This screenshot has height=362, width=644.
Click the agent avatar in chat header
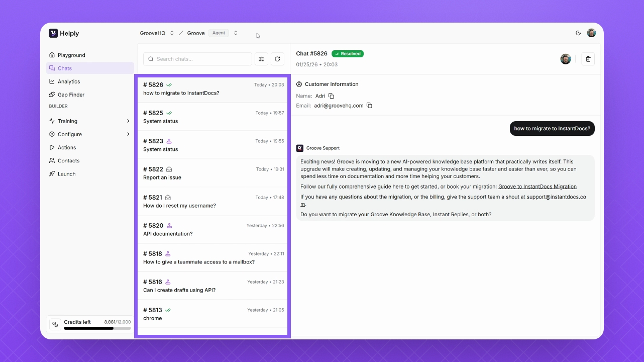566,59
